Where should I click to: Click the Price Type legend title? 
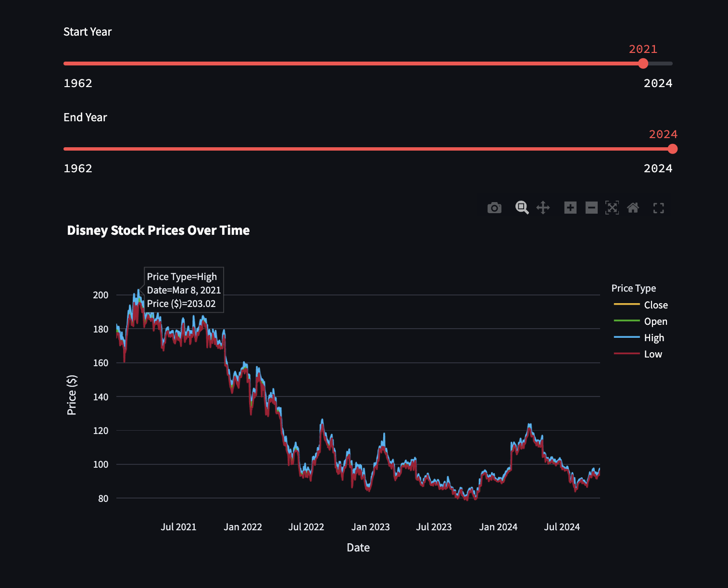coord(633,288)
